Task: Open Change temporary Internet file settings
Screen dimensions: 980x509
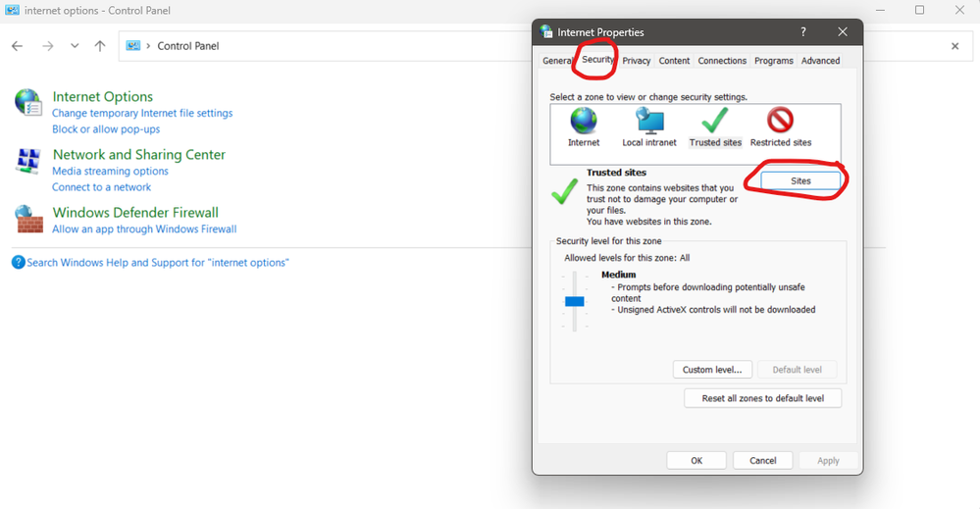Action: click(142, 113)
